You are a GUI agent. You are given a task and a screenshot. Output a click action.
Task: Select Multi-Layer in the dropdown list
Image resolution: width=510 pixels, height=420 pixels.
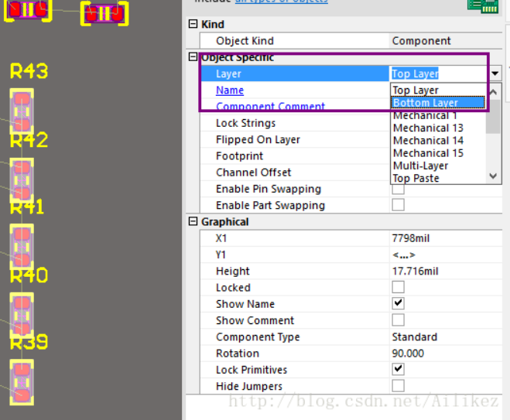420,166
